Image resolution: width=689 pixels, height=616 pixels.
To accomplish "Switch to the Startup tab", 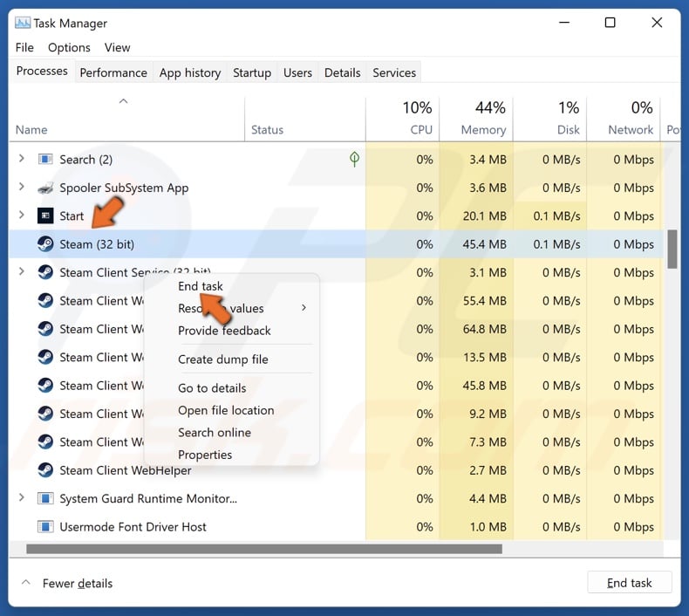I will coord(252,72).
